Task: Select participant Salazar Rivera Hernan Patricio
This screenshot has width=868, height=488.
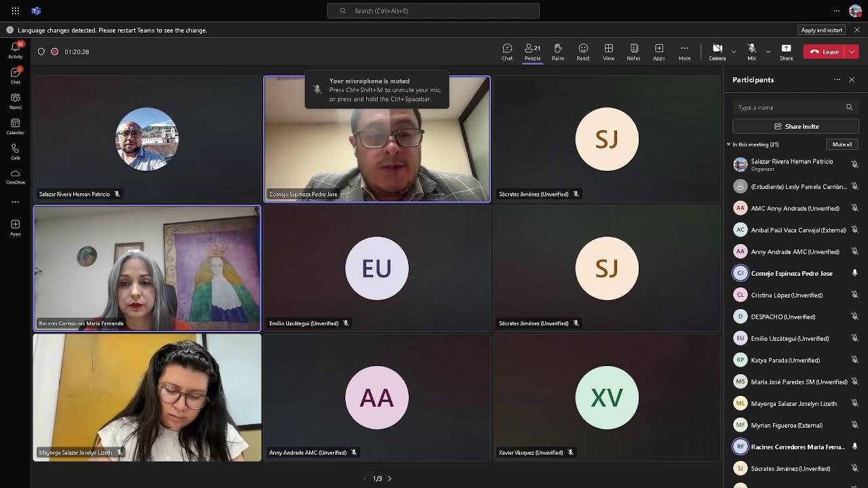Action: [x=796, y=165]
